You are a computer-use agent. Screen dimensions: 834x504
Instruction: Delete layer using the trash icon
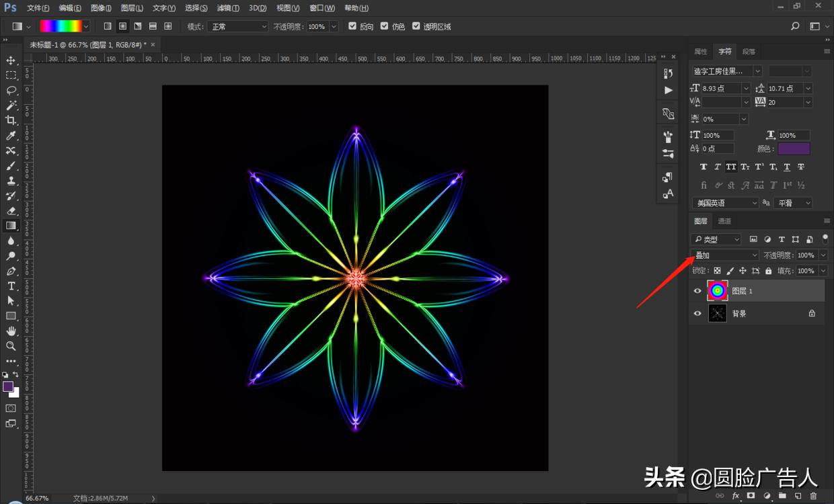[813, 495]
